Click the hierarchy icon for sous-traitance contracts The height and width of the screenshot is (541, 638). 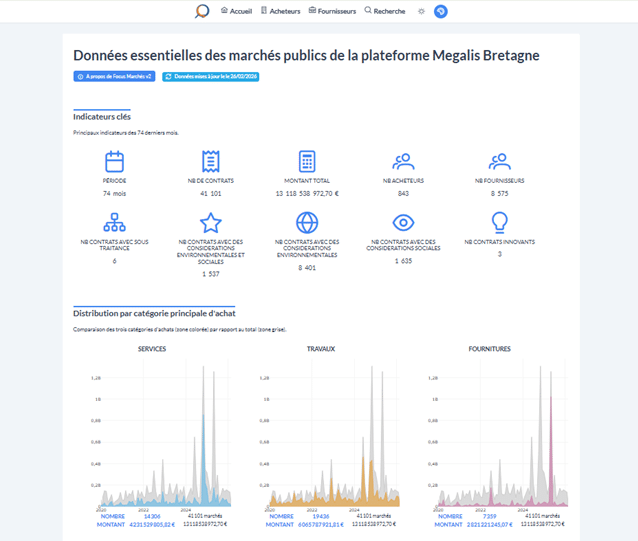tap(114, 222)
